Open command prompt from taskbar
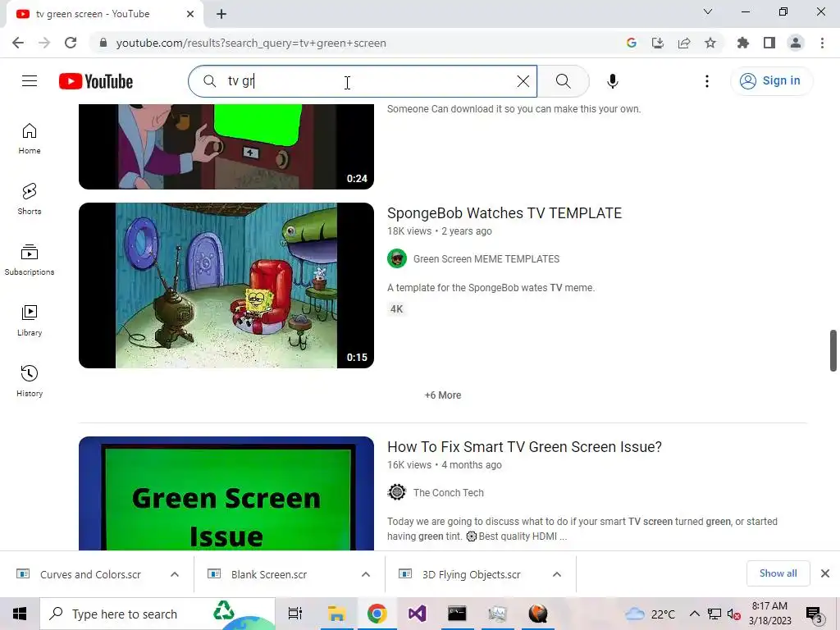840x630 pixels. pos(457,614)
